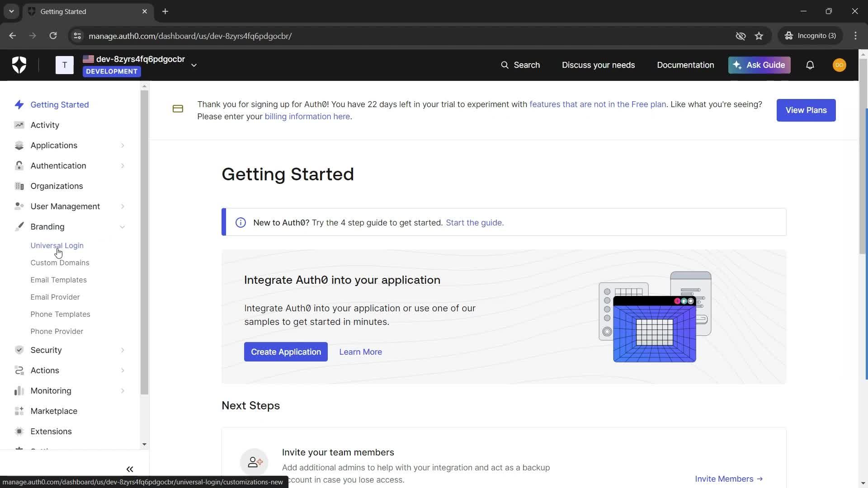Viewport: 868px width, 488px height.
Task: Expand the Monitoring submenu chevron
Action: pyautogui.click(x=123, y=391)
